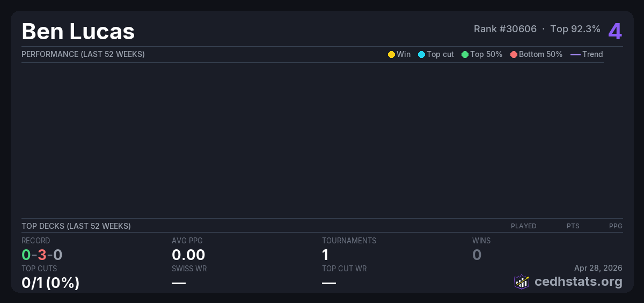The image size is (644, 303).
Task: Click the purple Trend line marker
Action: [575, 54]
